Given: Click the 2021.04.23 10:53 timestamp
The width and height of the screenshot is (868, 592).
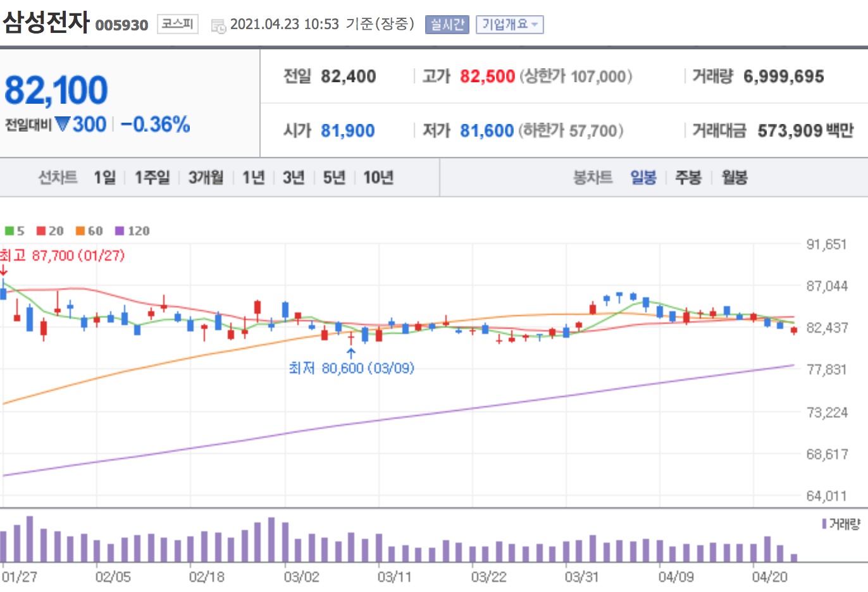Looking at the screenshot, I should [285, 24].
